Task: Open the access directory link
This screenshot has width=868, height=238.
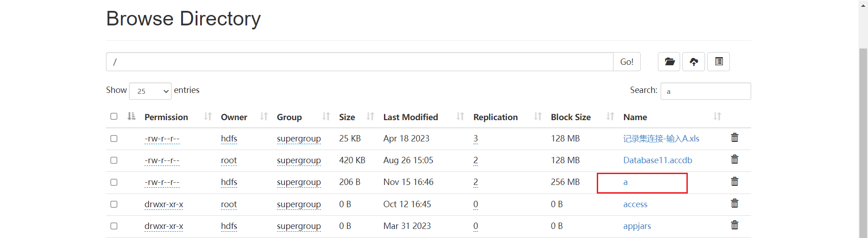Action: pos(635,204)
